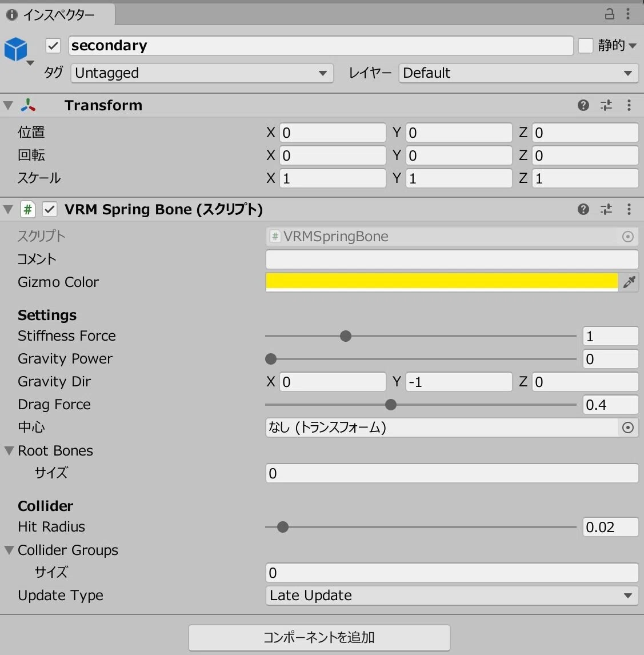Open the static flags dropdown arrow
The height and width of the screenshot is (655, 644).
point(633,46)
